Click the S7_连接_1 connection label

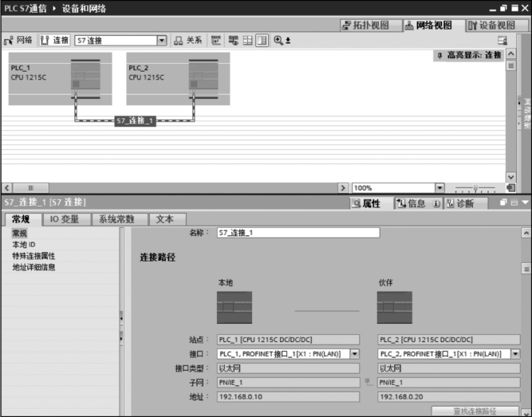[x=136, y=120]
